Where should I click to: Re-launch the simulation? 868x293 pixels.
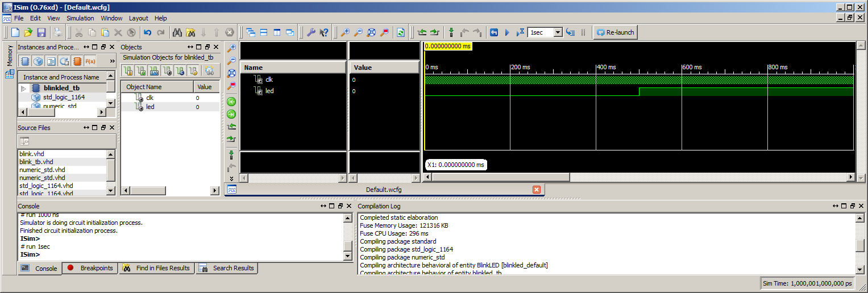(614, 32)
